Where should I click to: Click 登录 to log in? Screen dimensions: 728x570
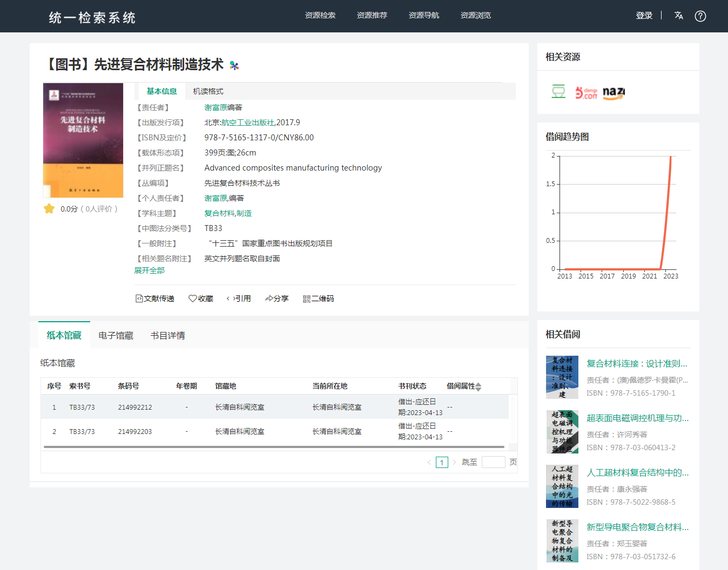(x=644, y=16)
